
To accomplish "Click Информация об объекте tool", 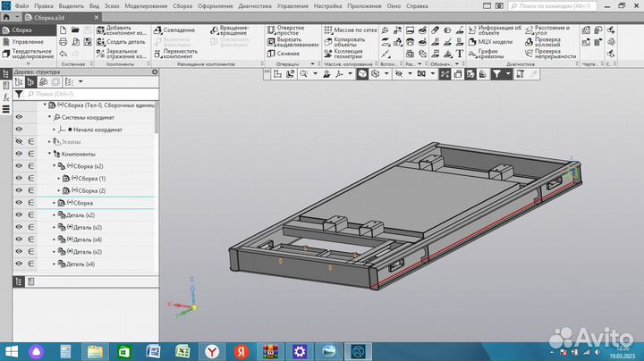I will pyautogui.click(x=495, y=30).
